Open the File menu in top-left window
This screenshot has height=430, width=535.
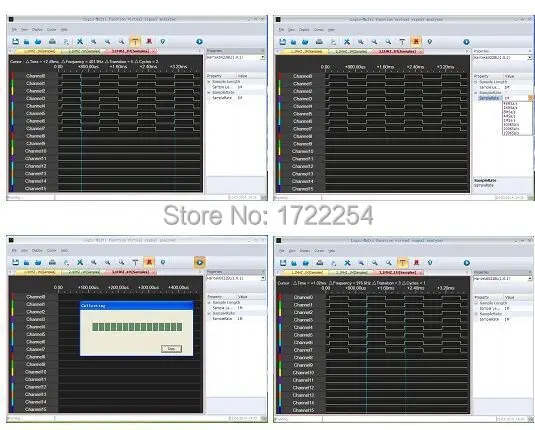coord(14,30)
